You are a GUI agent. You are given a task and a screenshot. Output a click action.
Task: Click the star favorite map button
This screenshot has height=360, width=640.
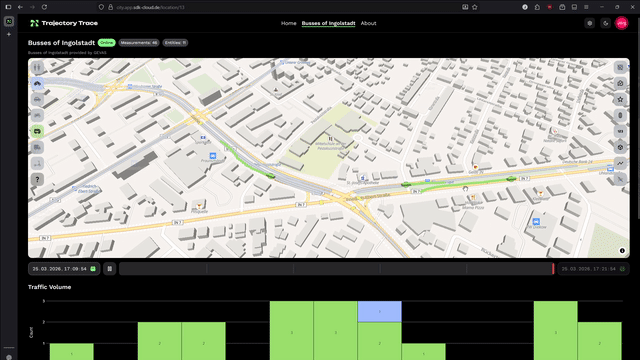click(x=620, y=99)
